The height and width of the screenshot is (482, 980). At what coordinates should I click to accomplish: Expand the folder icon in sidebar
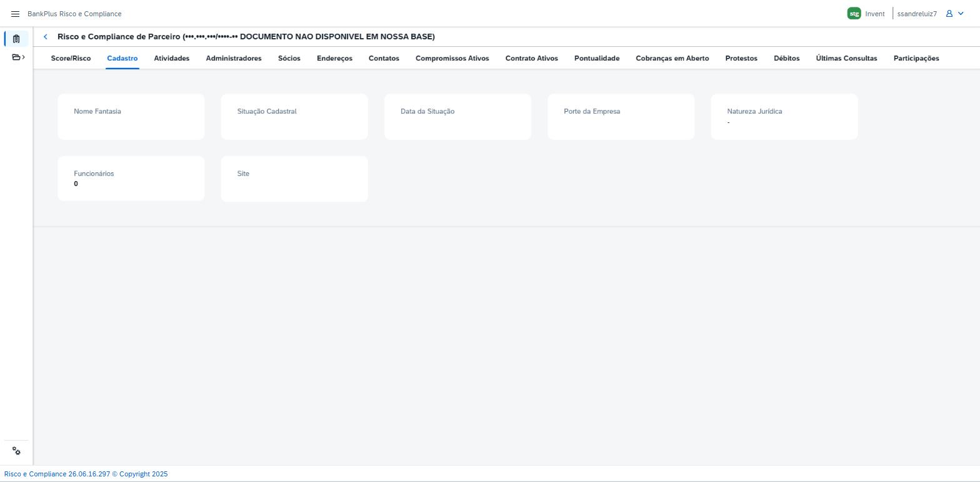pos(19,57)
